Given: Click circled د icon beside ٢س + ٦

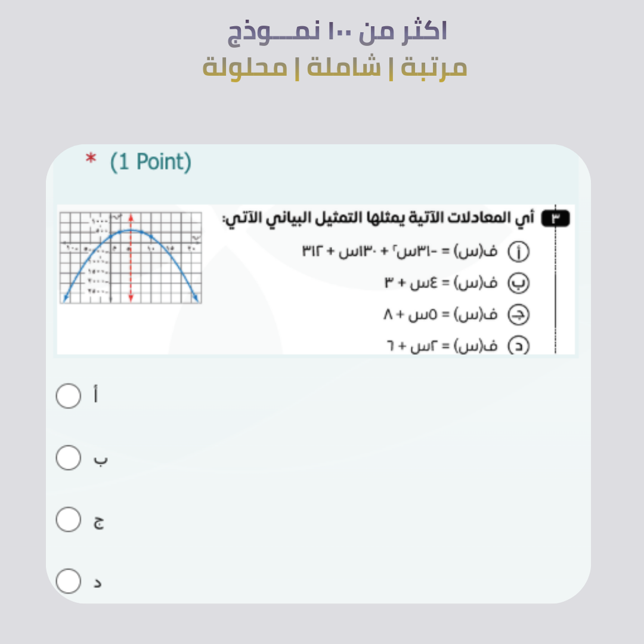Looking at the screenshot, I should (x=518, y=346).
